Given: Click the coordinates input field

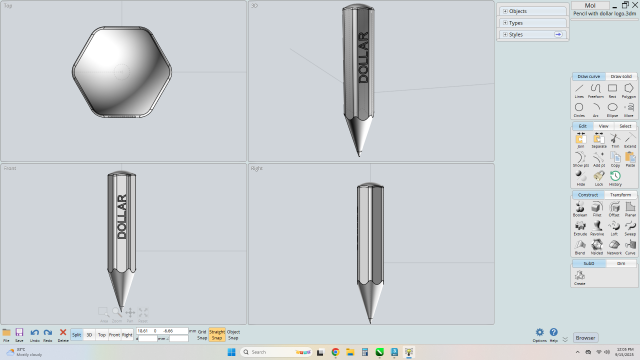Looking at the screenshot, I should point(162,331).
